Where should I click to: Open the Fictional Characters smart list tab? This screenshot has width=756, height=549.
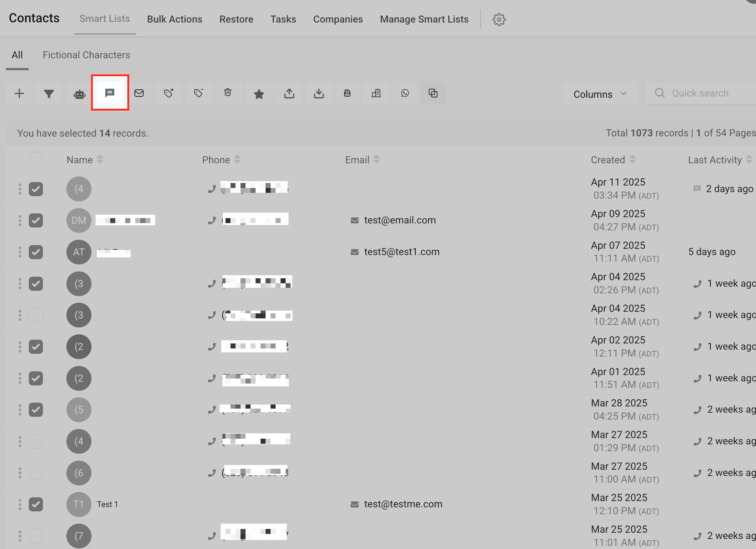(x=86, y=55)
